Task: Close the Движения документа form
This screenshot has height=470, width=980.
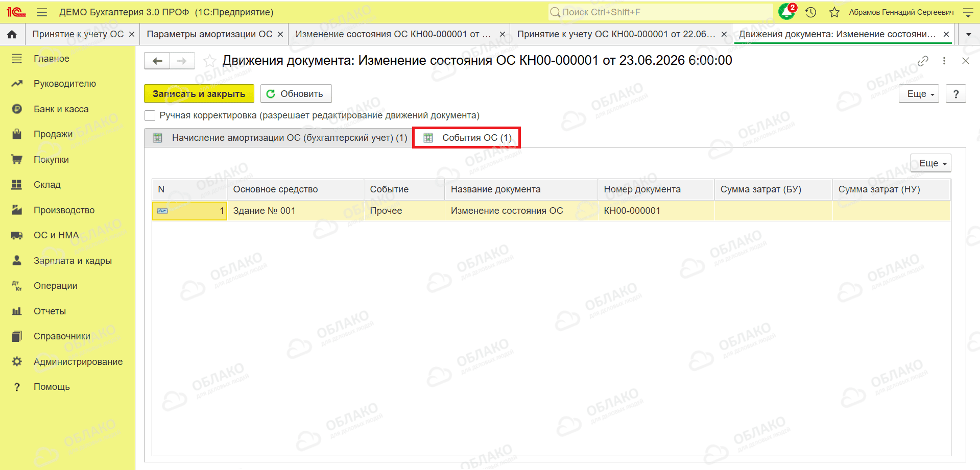Action: point(965,61)
